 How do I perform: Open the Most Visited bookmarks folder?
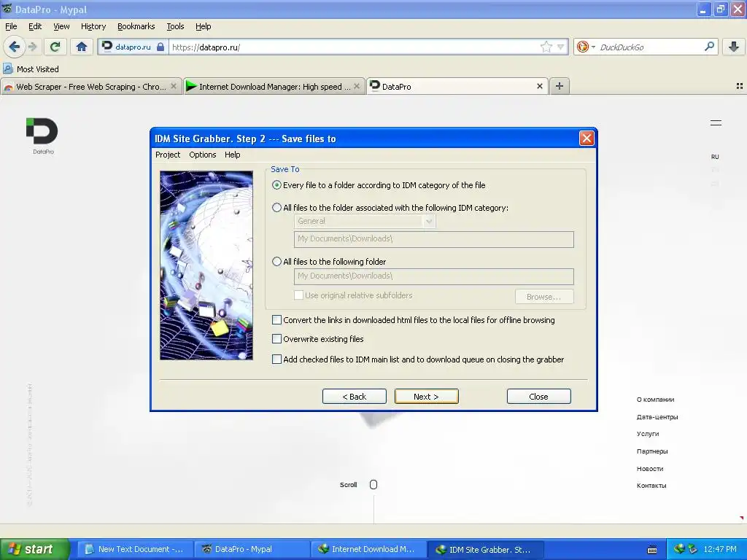click(x=31, y=69)
